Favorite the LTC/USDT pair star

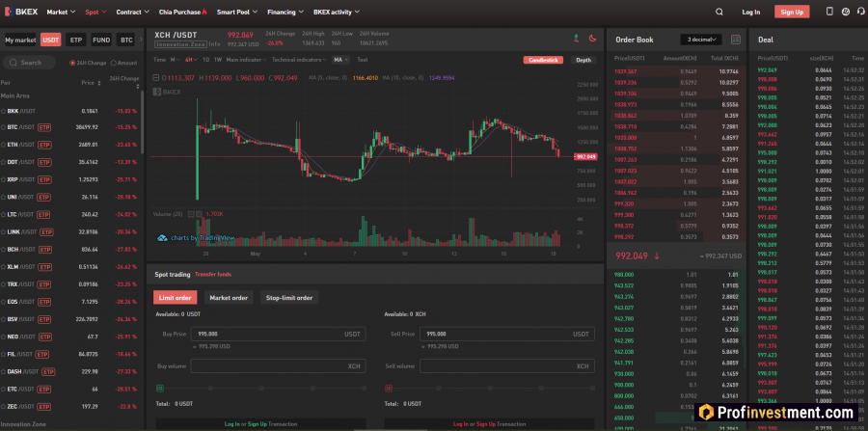[3, 215]
